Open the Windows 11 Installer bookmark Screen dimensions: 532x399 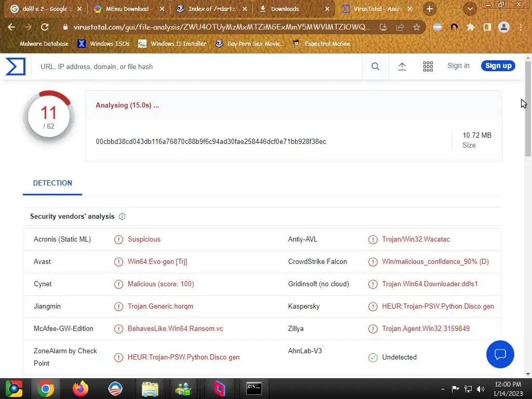(x=172, y=44)
